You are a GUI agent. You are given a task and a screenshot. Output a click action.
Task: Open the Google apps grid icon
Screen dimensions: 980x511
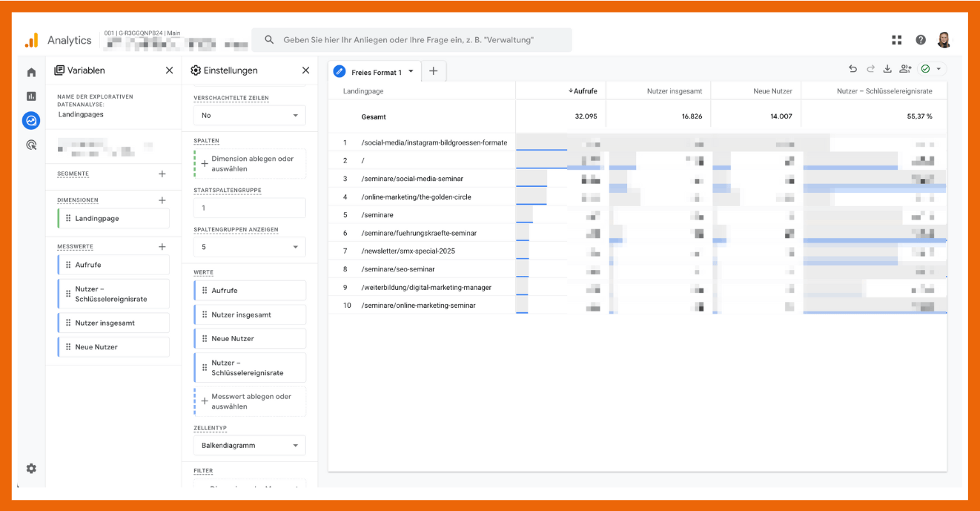point(897,40)
